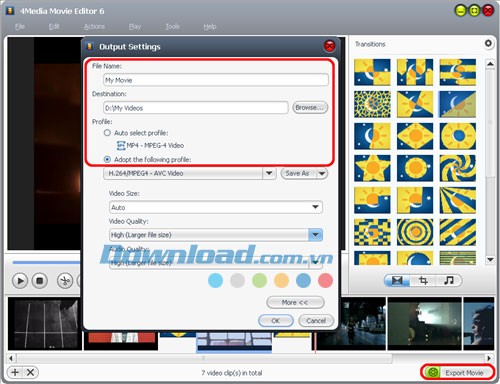Click transitions list scroll up arrow

coord(490,64)
